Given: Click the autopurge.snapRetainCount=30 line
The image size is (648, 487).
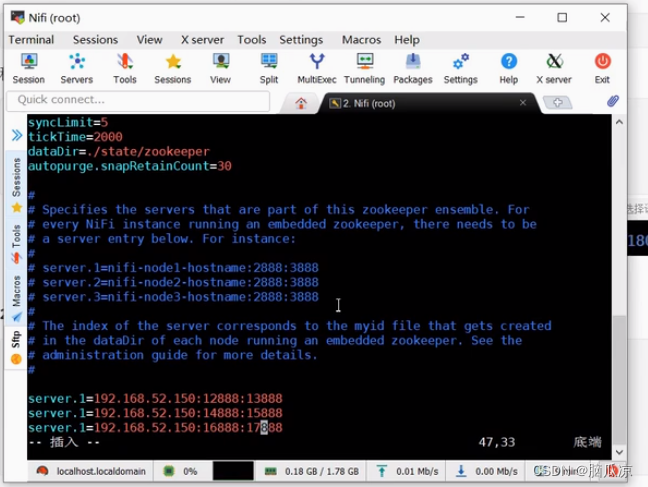Looking at the screenshot, I should click(130, 166).
